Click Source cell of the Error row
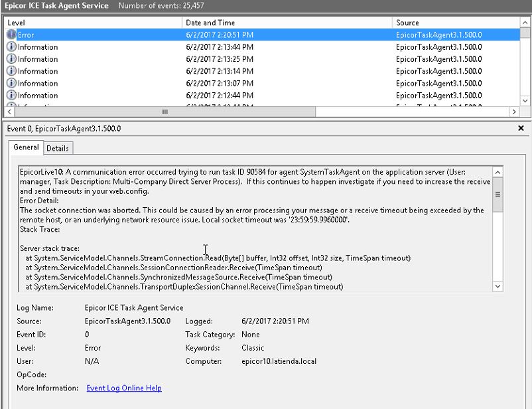This screenshot has width=532, height=409. coord(438,35)
